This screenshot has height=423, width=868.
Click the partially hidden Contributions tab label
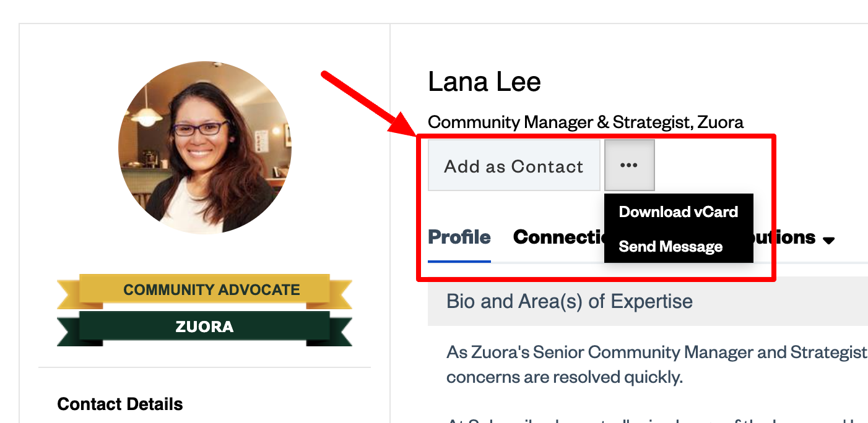[x=784, y=237]
